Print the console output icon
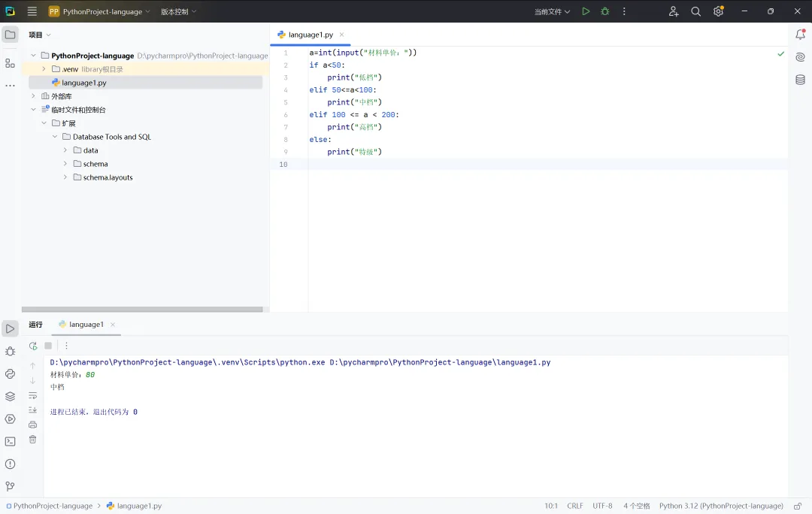This screenshot has height=514, width=812. 32,425
